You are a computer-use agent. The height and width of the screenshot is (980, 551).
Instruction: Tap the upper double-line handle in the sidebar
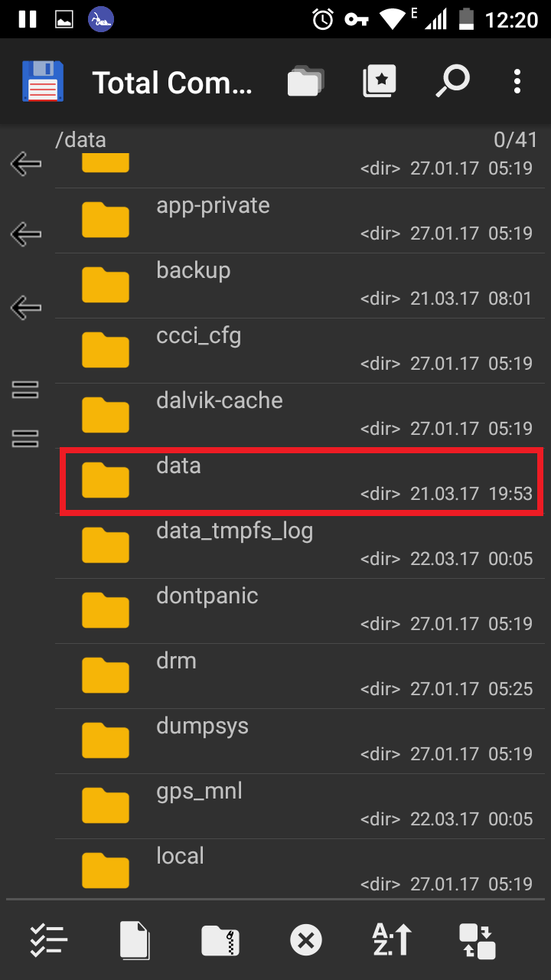26,390
